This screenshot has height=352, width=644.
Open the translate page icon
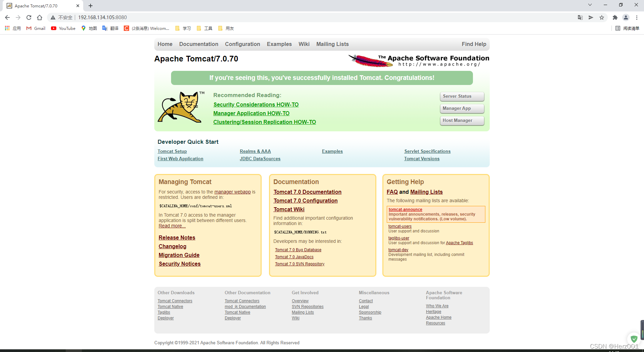click(x=580, y=17)
